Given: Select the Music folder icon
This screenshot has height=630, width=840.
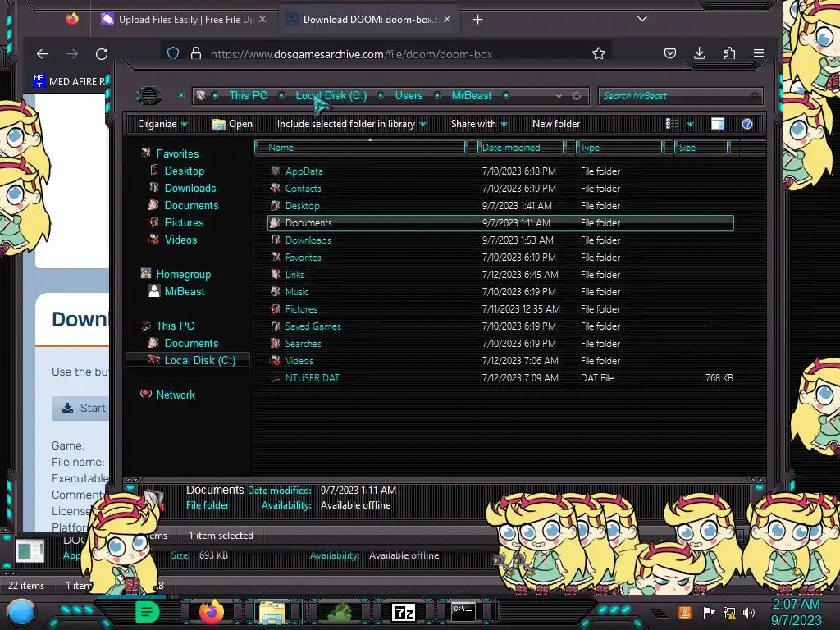Looking at the screenshot, I should pyautogui.click(x=276, y=292).
